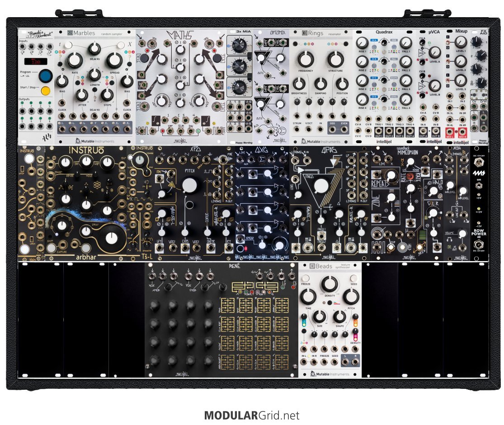The image size is (504, 425).
Task: Flip the Mixup channel 3 mute switch
Action: tap(448, 80)
